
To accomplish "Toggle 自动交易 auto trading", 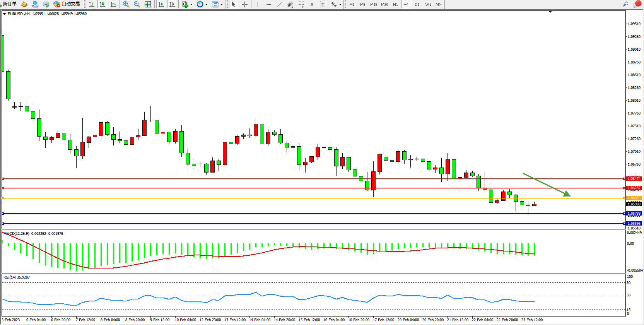I will pyautogui.click(x=67, y=4).
